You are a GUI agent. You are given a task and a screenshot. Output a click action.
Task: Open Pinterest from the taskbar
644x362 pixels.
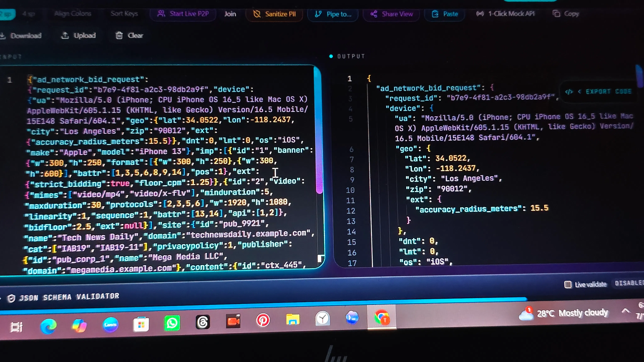click(263, 320)
